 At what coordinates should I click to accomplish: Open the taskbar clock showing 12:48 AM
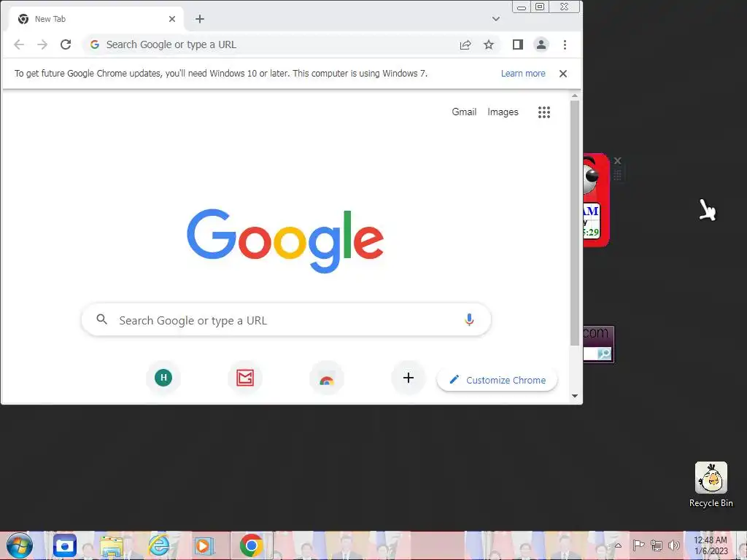pos(711,545)
